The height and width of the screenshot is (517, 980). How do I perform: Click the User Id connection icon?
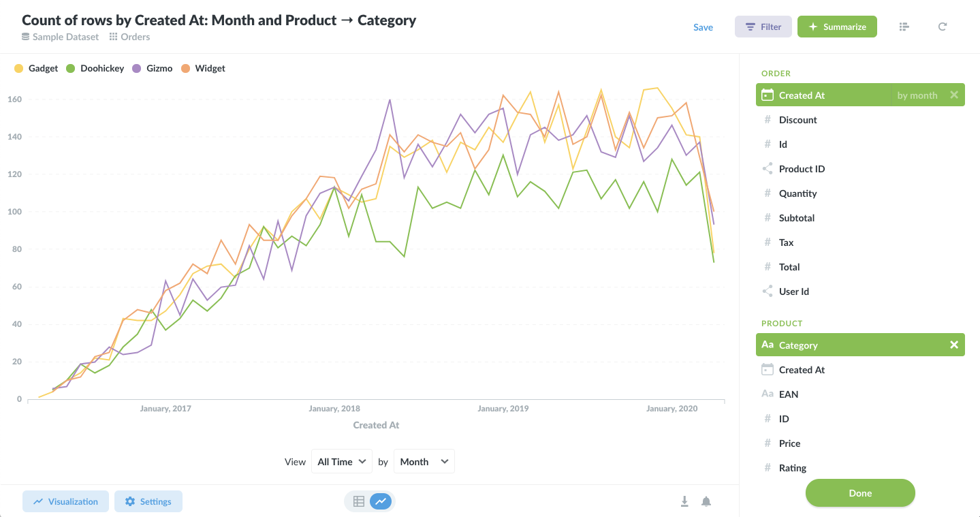click(768, 292)
